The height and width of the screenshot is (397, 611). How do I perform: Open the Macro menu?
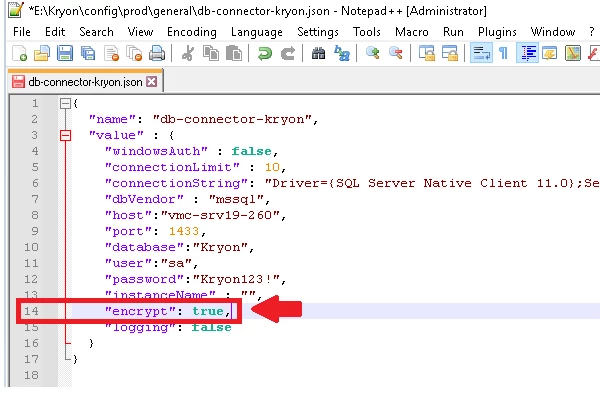click(411, 32)
